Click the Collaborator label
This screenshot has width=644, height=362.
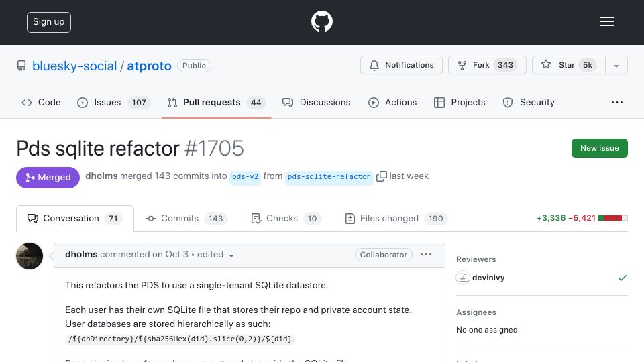(384, 255)
